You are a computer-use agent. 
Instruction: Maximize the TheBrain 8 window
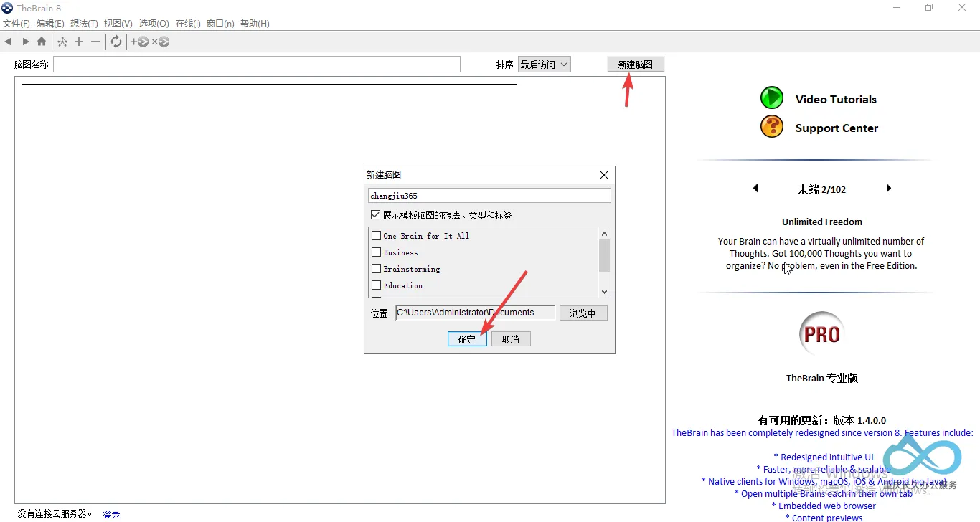tap(929, 8)
